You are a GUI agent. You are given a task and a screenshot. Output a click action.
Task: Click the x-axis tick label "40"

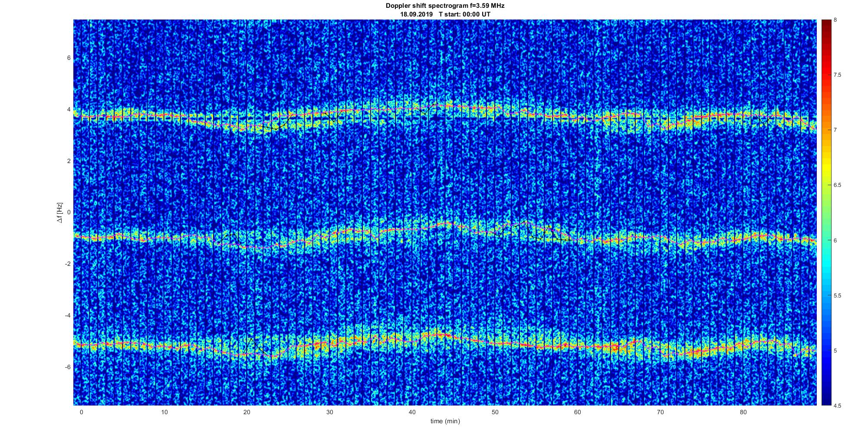click(412, 412)
